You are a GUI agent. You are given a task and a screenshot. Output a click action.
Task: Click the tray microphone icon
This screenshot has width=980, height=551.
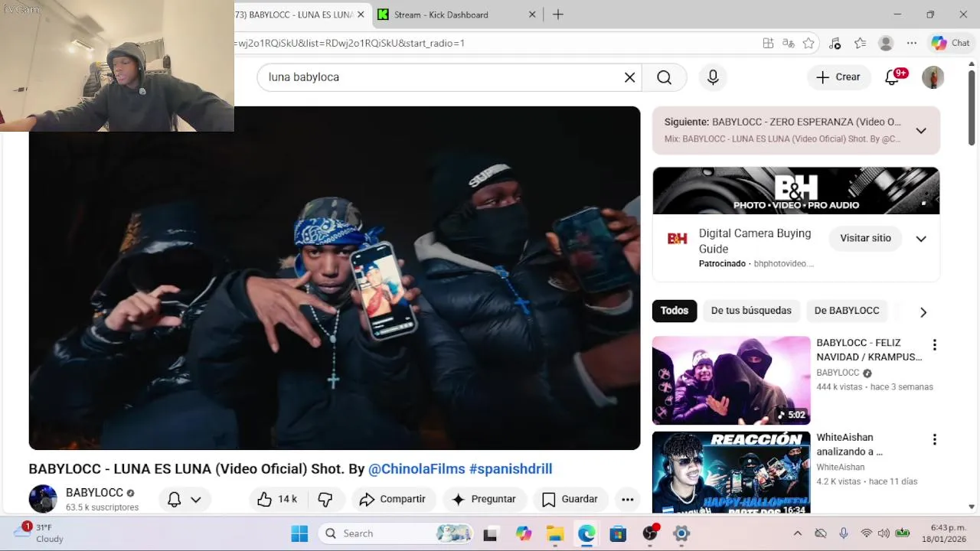click(844, 533)
